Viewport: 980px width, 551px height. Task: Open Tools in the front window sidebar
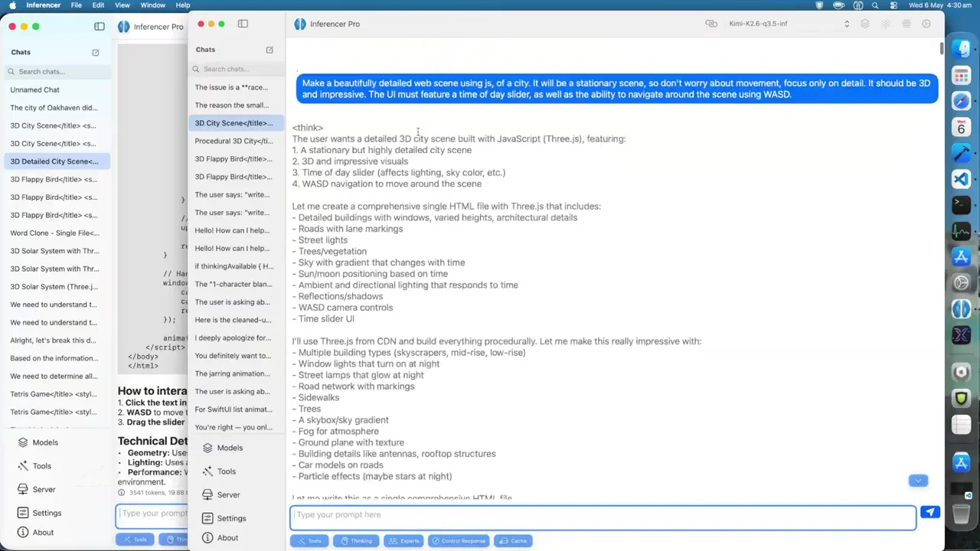[226, 471]
